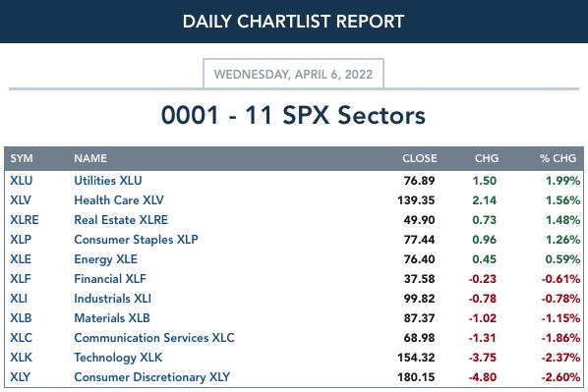This screenshot has width=588, height=392.
Task: Click the 0001 - 11 SPX Sectors title
Action: (293, 115)
